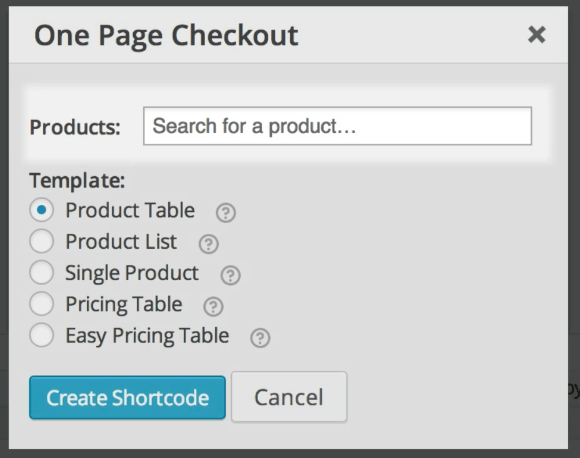The width and height of the screenshot is (580, 458).
Task: Click the Easy Pricing Table label text
Action: coord(147,336)
